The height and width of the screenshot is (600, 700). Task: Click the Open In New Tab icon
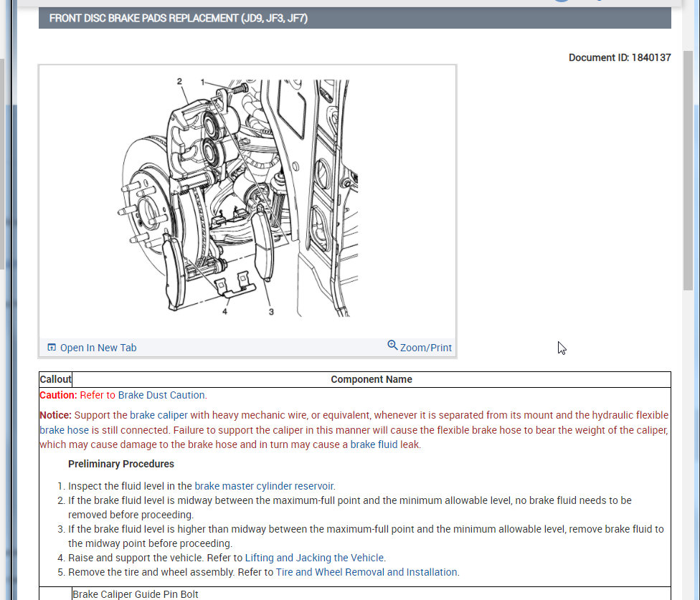[52, 348]
